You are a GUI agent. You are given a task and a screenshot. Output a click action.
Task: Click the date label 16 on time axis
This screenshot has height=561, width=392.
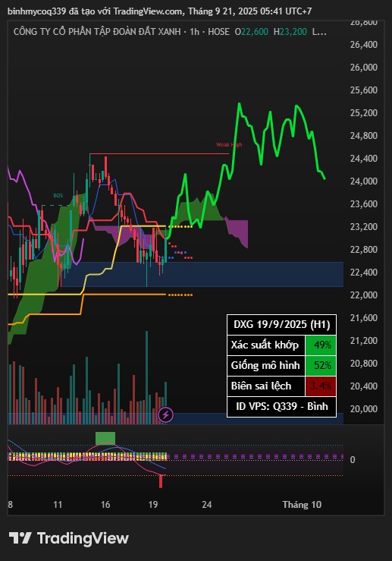click(x=105, y=505)
